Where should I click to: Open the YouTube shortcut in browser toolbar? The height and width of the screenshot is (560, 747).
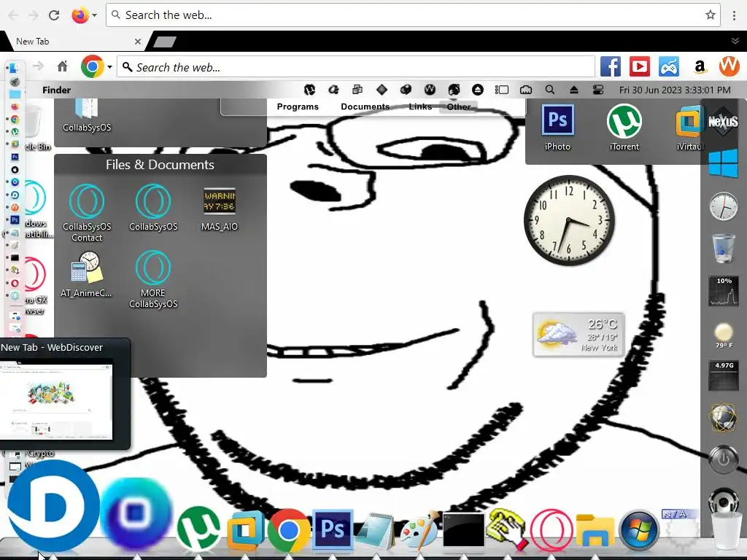[x=639, y=66]
